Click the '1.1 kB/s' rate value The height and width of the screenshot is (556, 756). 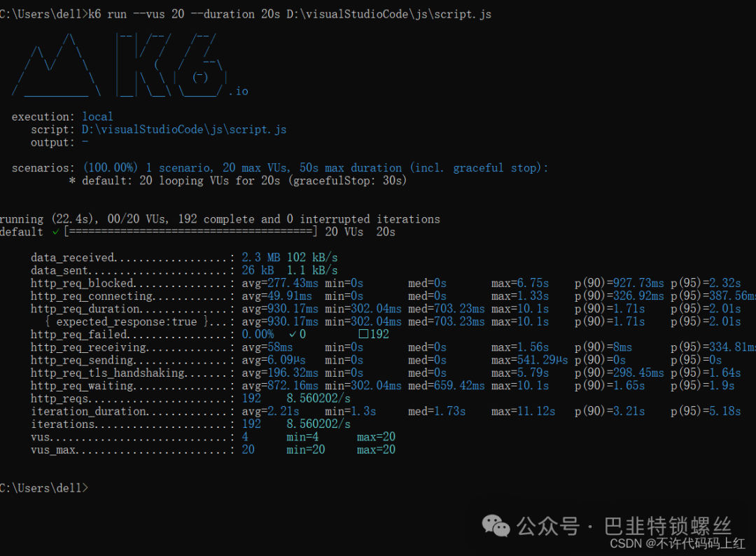[312, 270]
